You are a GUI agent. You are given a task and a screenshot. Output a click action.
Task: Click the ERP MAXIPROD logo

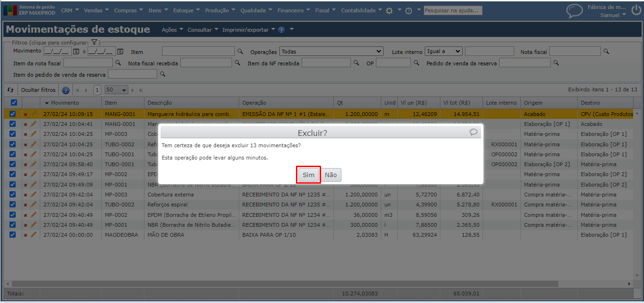point(29,10)
